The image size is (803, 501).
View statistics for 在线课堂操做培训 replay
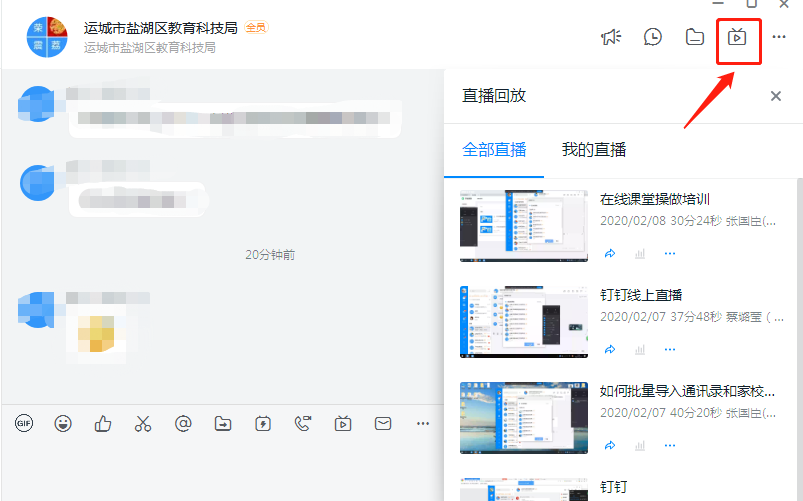coord(640,254)
